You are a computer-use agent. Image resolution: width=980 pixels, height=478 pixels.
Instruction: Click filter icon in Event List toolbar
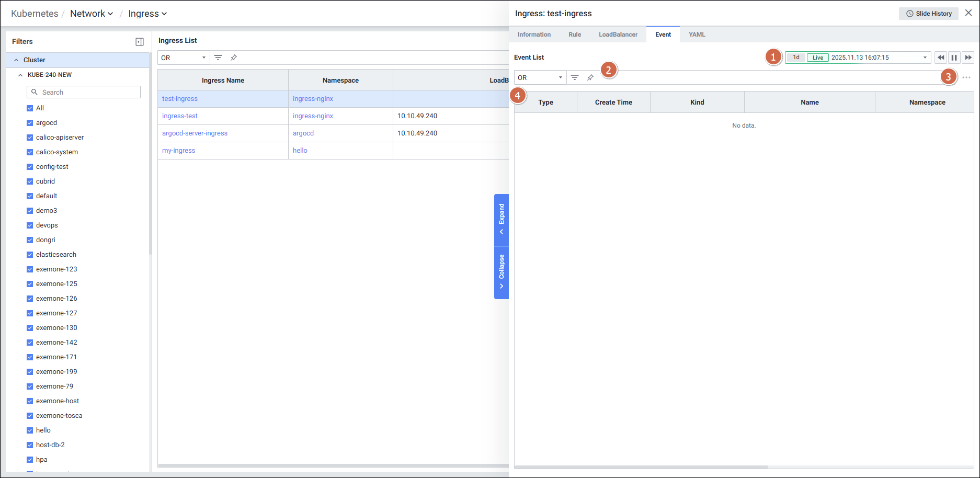point(575,77)
